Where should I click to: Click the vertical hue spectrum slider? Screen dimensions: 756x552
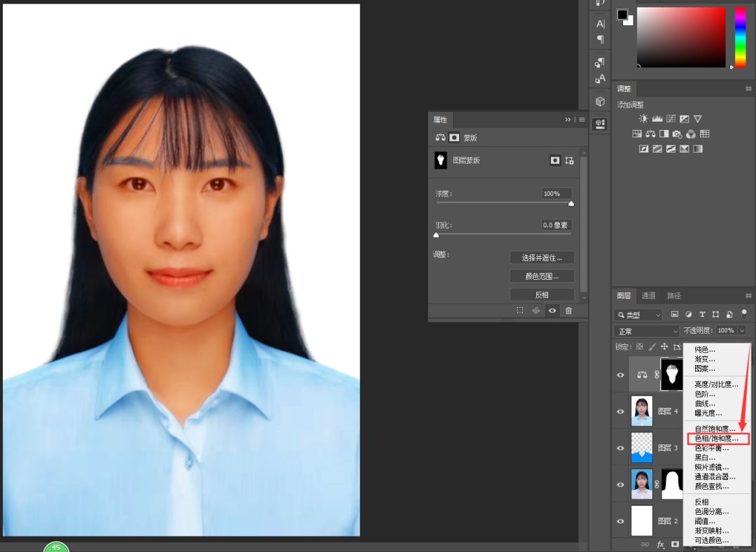click(740, 38)
